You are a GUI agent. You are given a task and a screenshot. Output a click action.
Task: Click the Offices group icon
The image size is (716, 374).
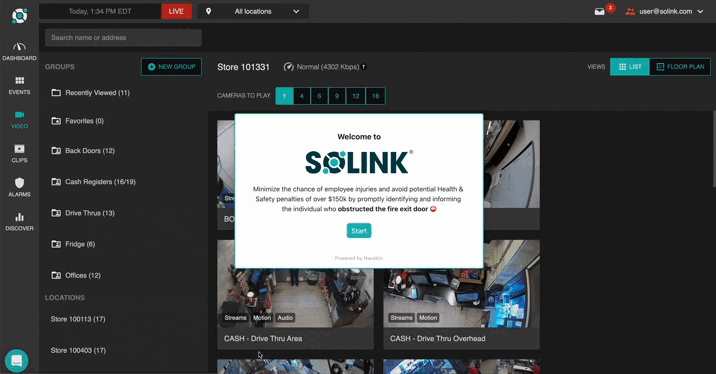click(56, 275)
